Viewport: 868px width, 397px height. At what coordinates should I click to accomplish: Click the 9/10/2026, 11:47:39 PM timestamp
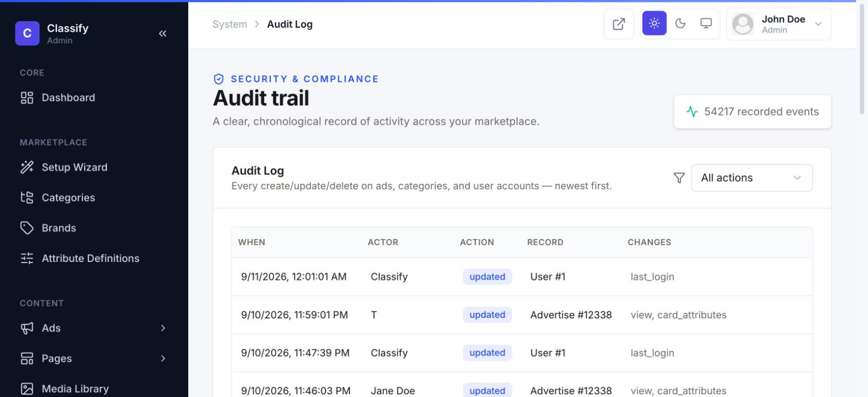pos(295,353)
